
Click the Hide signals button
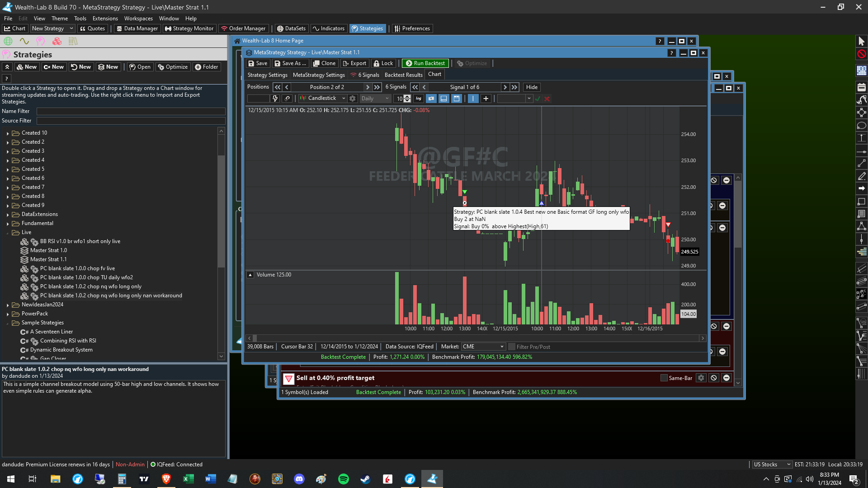532,87
